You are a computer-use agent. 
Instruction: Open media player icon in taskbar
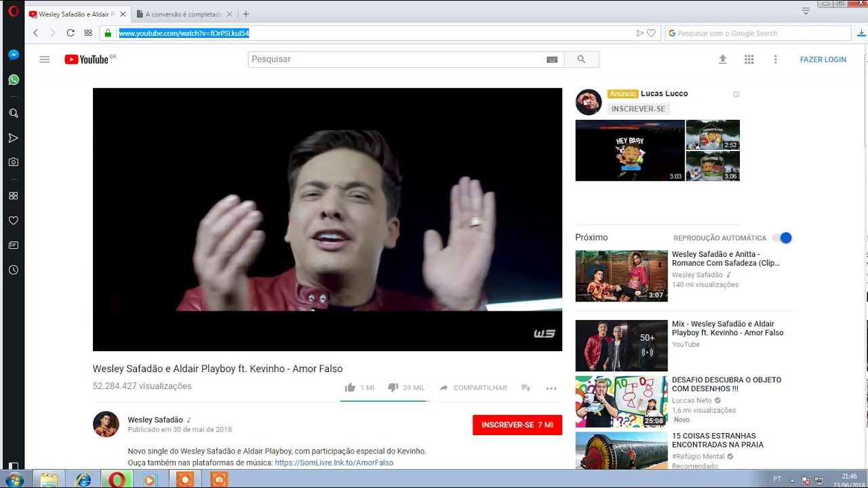[150, 479]
